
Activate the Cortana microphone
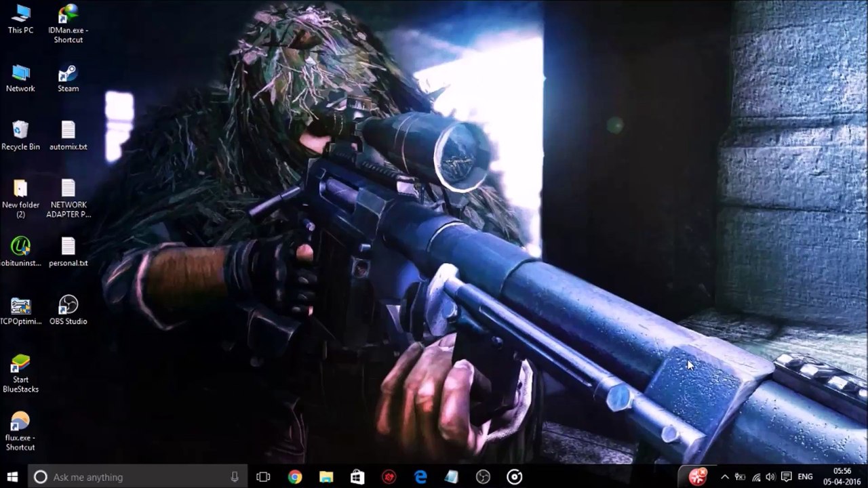tap(235, 477)
